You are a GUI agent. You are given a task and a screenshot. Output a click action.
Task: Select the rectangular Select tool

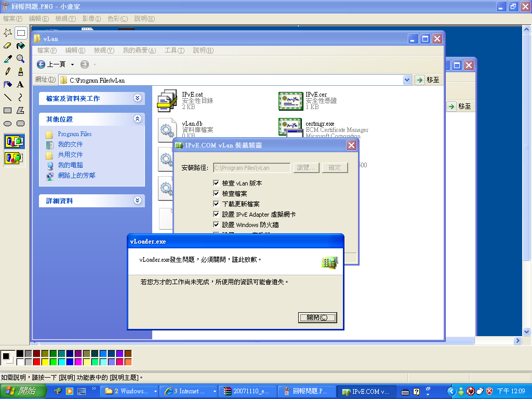(21, 33)
